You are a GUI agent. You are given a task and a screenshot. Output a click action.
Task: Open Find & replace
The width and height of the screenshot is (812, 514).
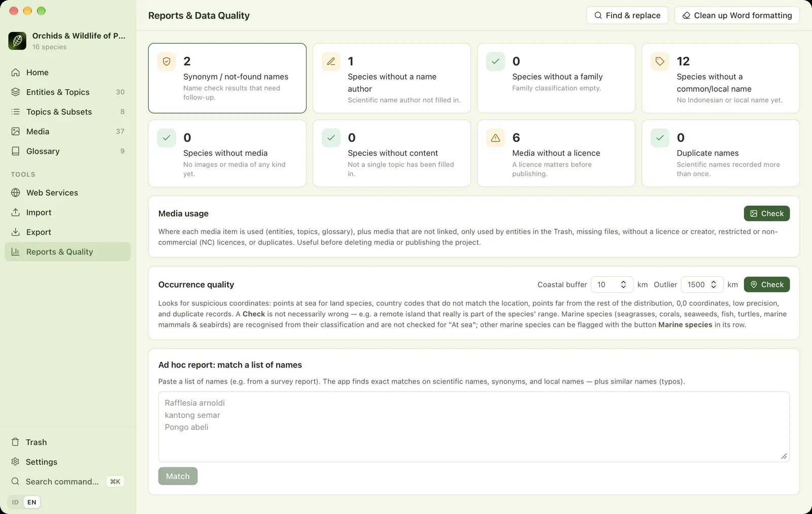pyautogui.click(x=627, y=16)
